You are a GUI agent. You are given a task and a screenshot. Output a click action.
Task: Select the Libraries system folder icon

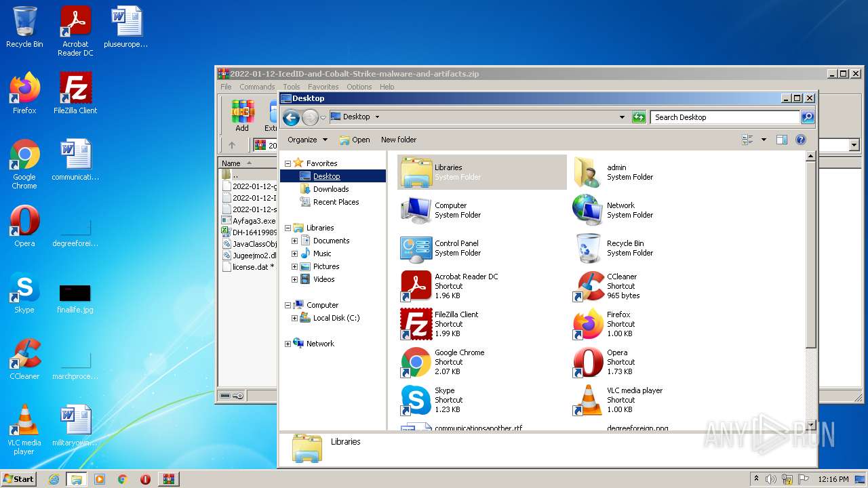(x=481, y=172)
